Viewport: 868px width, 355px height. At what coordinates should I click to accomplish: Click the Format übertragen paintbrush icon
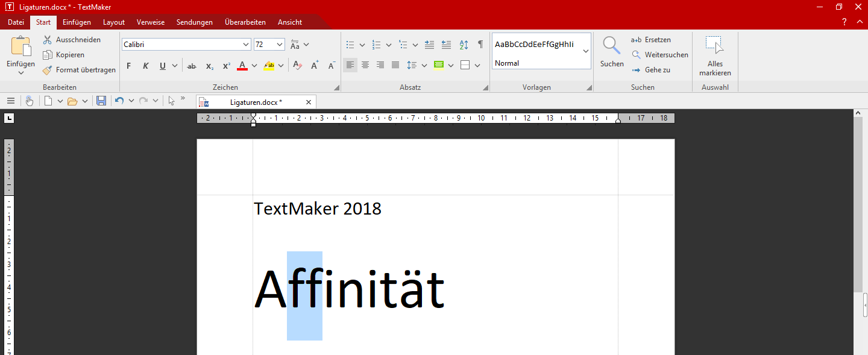pos(48,70)
